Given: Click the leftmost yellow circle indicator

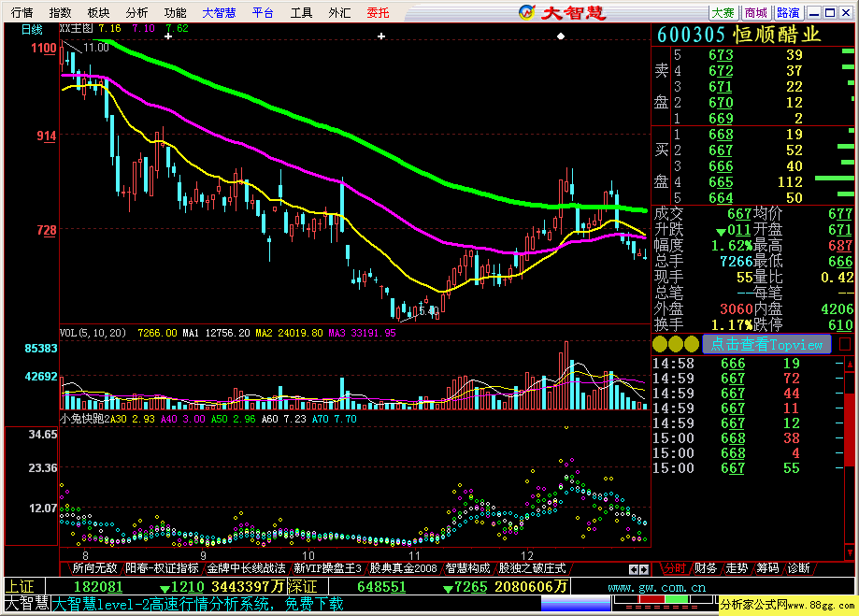Looking at the screenshot, I should [x=660, y=344].
